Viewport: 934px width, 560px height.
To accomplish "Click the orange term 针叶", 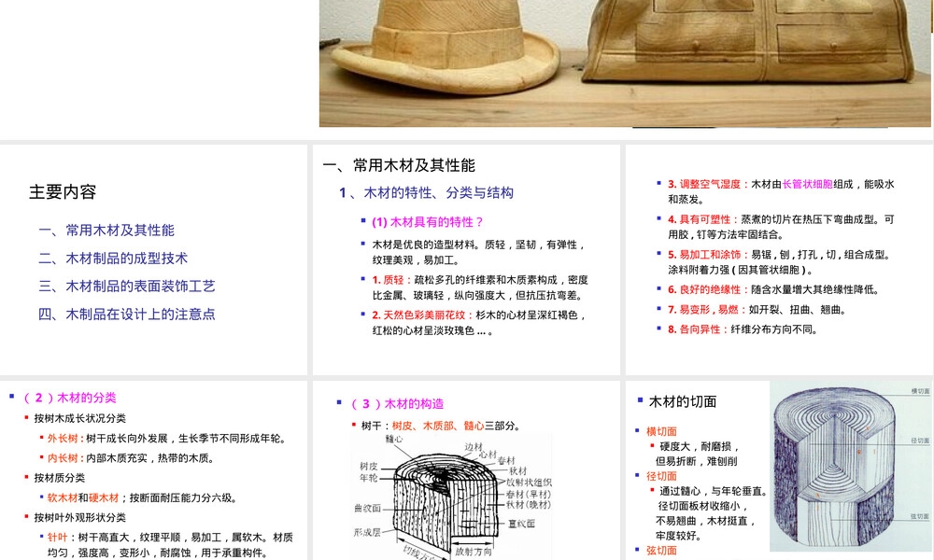I will 58,538.
